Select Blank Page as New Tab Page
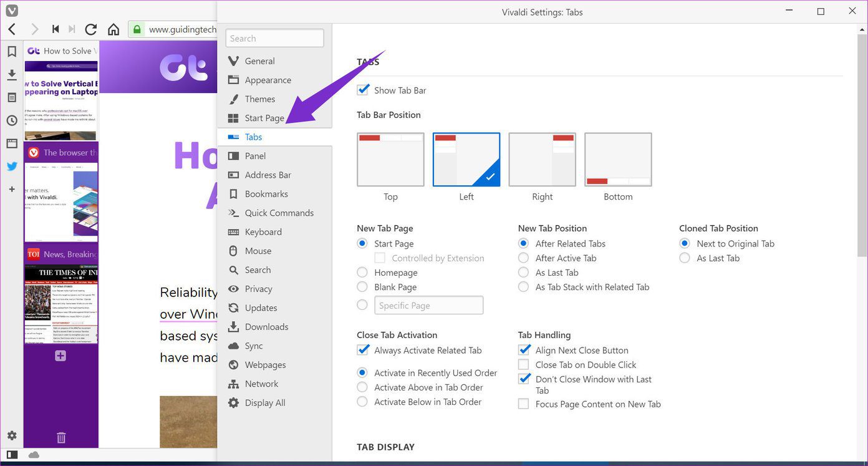This screenshot has width=868, height=466. [x=362, y=287]
